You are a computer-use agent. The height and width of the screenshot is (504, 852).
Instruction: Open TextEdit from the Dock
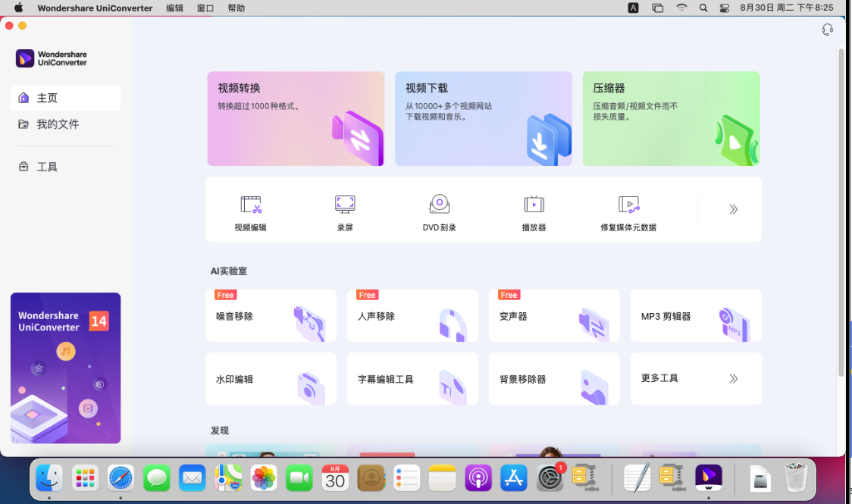pyautogui.click(x=637, y=478)
